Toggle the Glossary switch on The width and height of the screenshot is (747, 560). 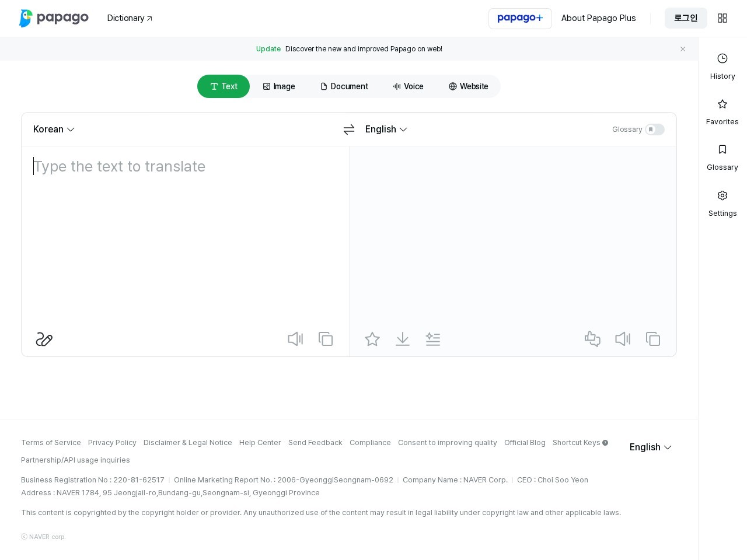point(655,129)
